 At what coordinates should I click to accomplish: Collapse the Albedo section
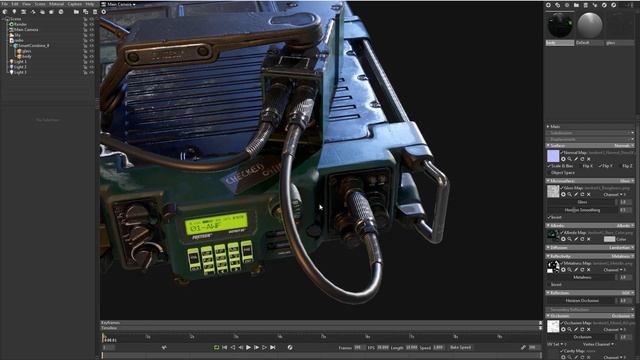tap(548, 226)
